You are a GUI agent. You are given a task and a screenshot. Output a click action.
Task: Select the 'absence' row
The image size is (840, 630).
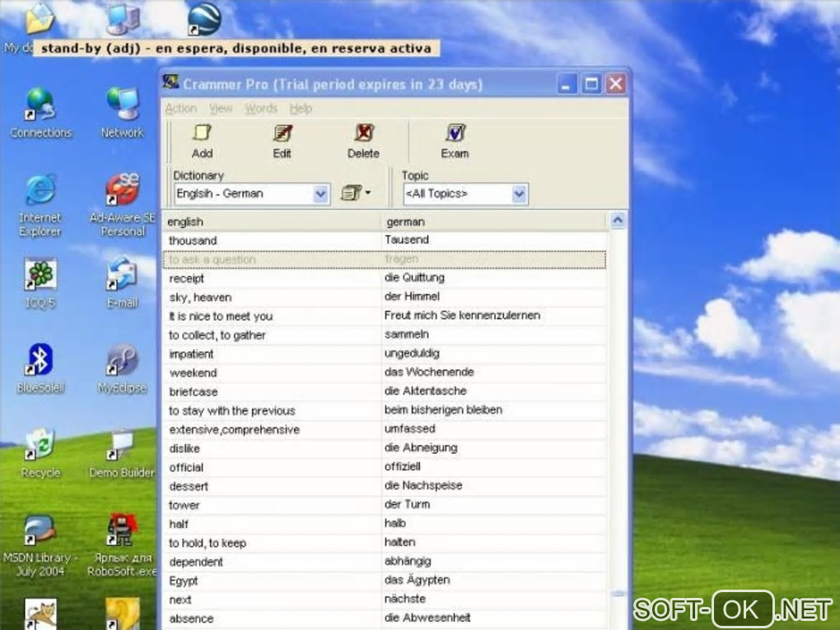click(385, 618)
